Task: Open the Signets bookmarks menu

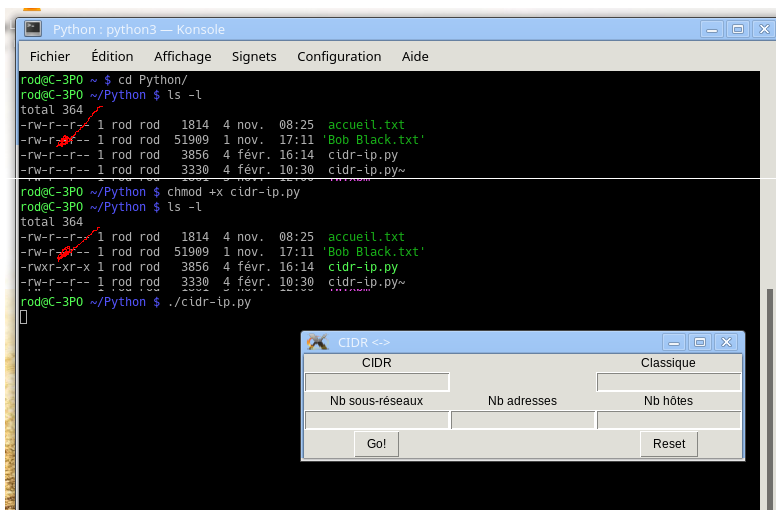Action: pos(254,56)
